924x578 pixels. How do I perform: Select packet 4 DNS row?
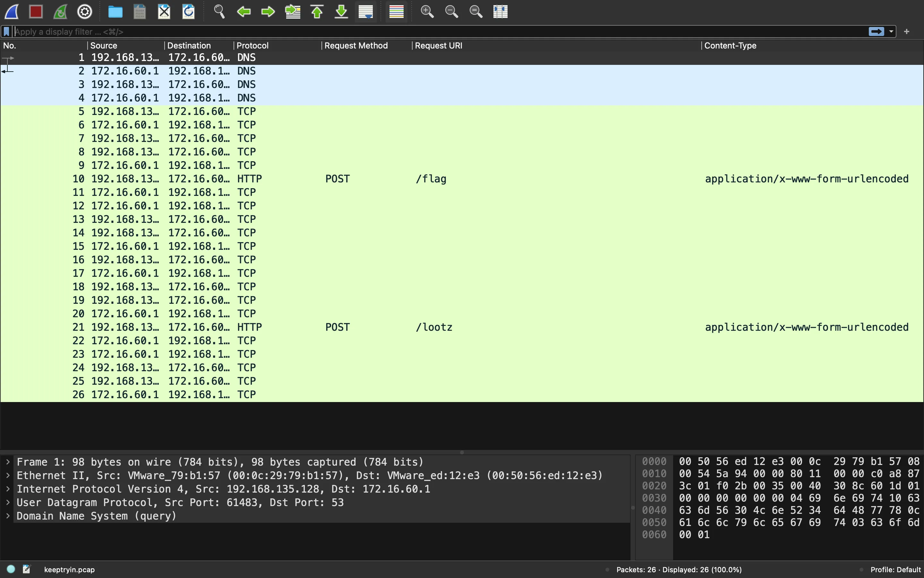pos(462,98)
